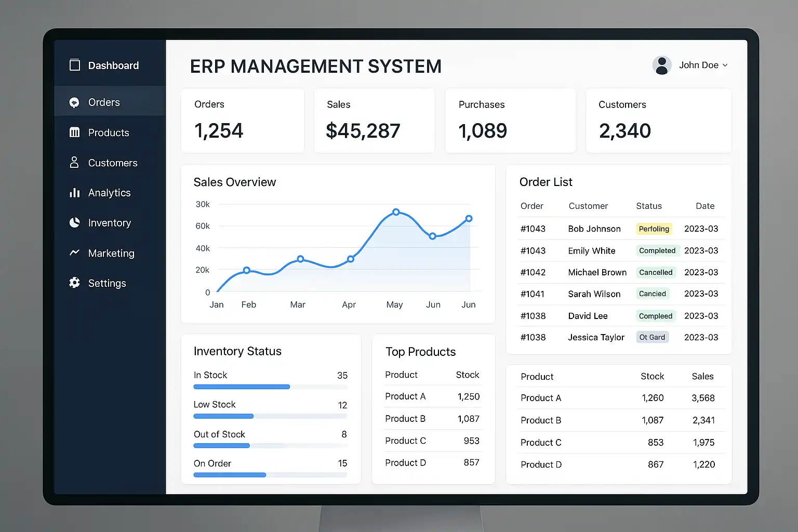Open the Orders 1,254 summary card
The height and width of the screenshot is (532, 798).
243,121
